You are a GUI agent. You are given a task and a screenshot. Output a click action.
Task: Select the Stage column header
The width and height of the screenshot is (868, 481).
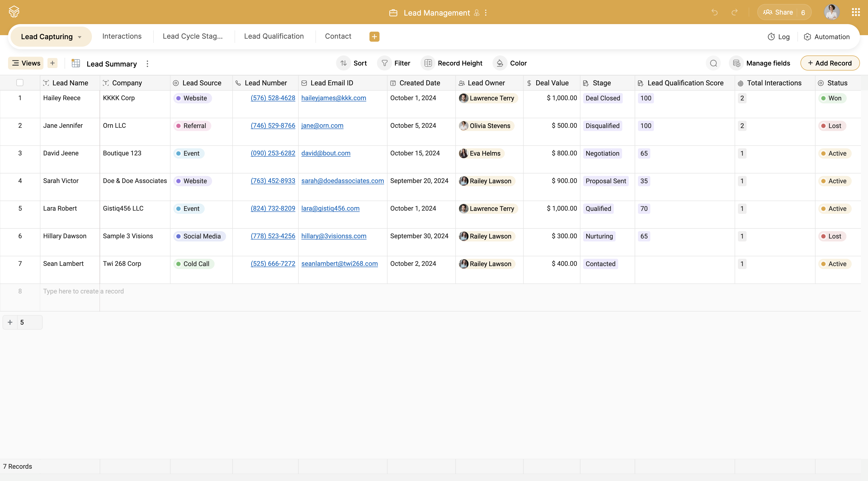pos(608,83)
